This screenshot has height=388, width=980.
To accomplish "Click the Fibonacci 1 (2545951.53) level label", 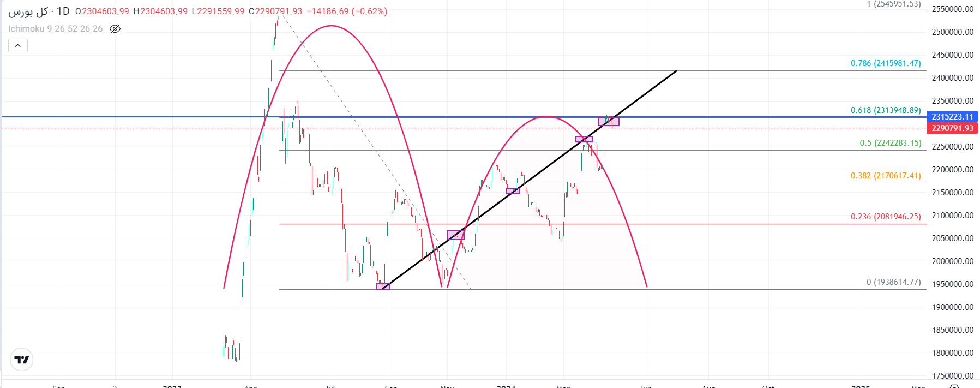I will (894, 4).
